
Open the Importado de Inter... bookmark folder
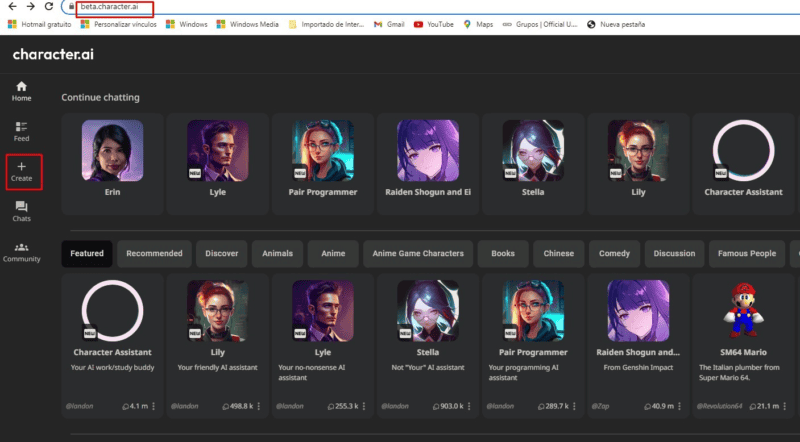327,24
